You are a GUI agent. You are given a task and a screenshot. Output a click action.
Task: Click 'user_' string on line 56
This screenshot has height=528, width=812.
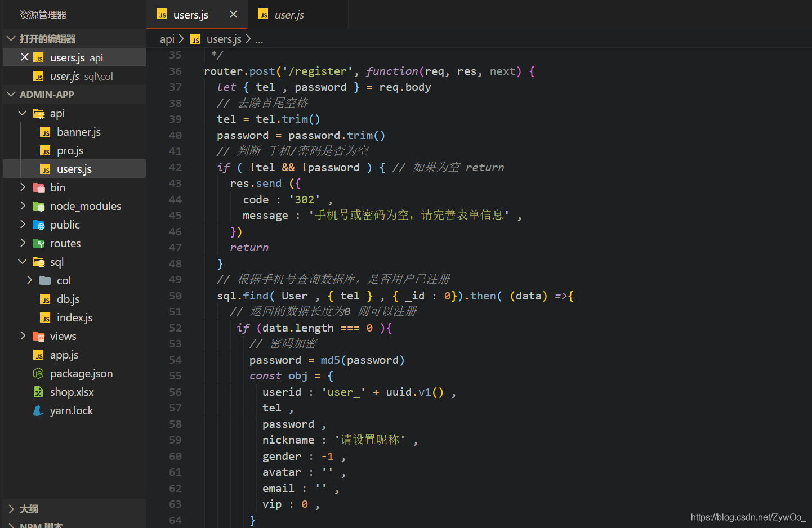[343, 392]
